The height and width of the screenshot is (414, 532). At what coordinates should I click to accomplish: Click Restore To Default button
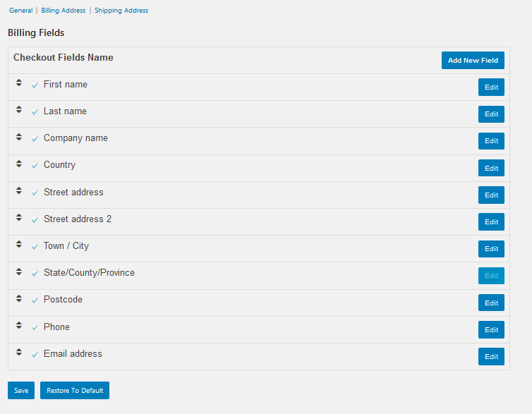(x=75, y=390)
